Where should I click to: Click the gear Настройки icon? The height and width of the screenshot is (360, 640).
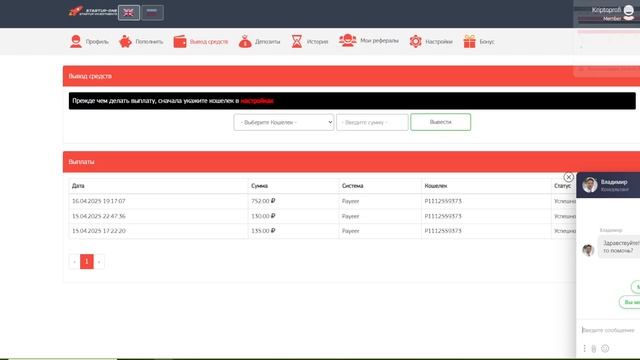click(x=416, y=41)
